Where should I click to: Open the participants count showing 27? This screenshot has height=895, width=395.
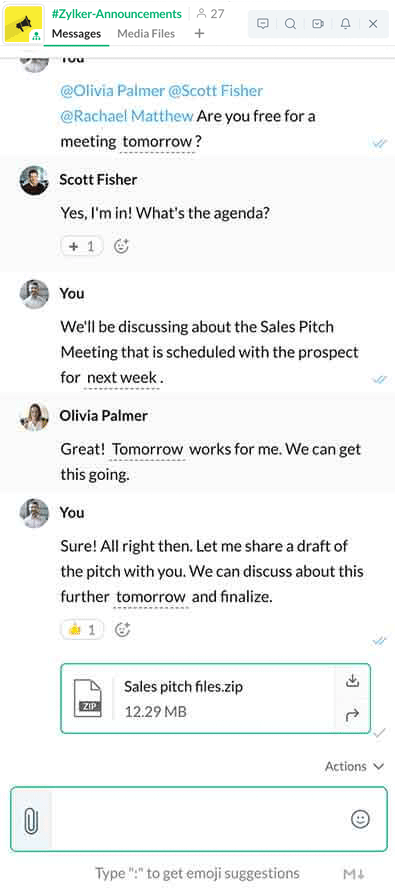[x=210, y=14]
